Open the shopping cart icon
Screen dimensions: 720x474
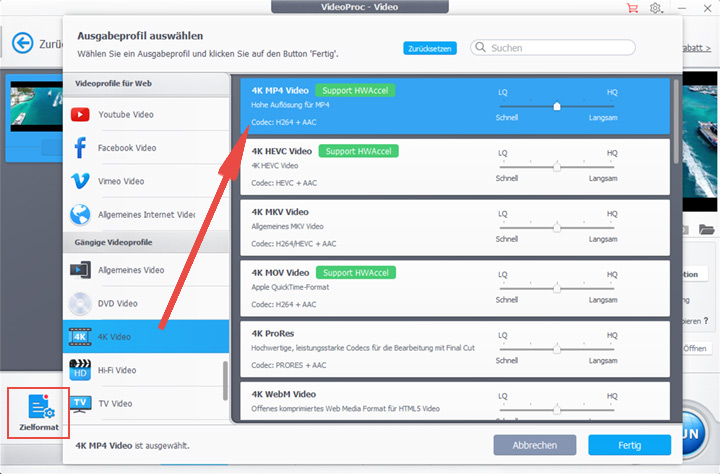633,8
